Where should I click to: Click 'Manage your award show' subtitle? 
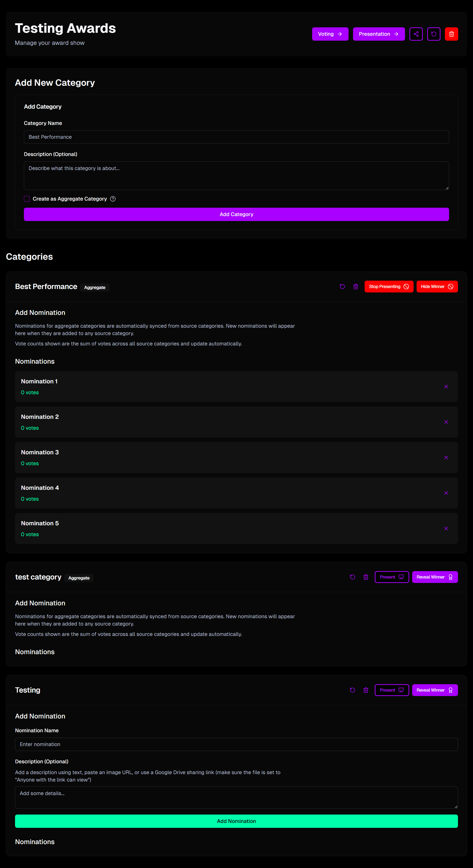tap(50, 43)
